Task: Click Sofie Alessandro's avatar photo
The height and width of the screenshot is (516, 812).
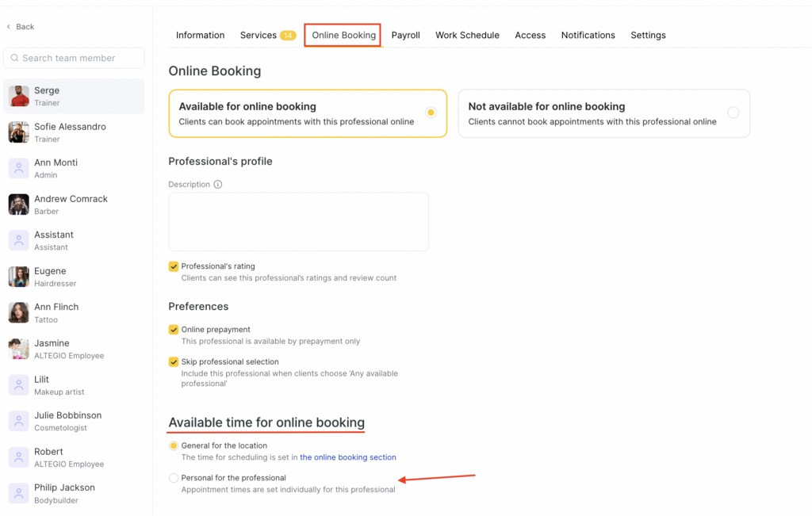Action: pyautogui.click(x=19, y=132)
